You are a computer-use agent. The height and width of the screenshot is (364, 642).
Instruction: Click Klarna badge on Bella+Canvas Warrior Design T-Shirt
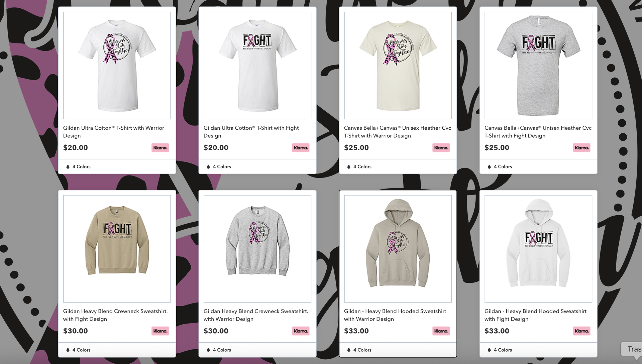click(441, 148)
